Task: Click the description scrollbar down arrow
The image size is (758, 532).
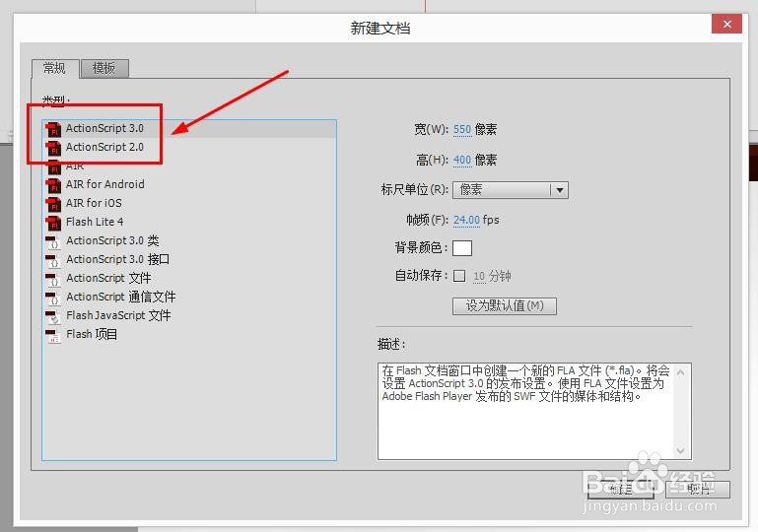Action: click(681, 450)
